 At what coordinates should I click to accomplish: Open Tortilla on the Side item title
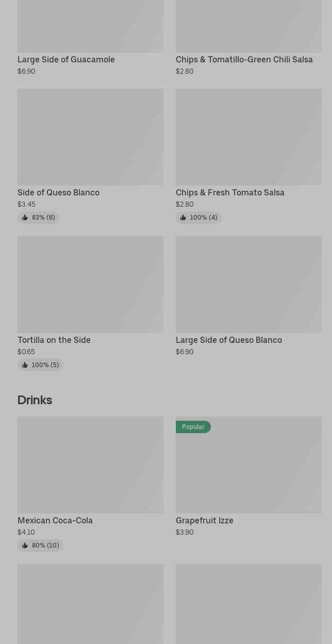pyautogui.click(x=54, y=340)
